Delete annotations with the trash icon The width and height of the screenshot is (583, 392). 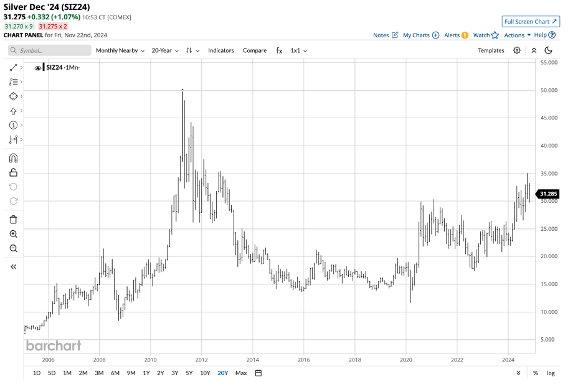pyautogui.click(x=12, y=218)
